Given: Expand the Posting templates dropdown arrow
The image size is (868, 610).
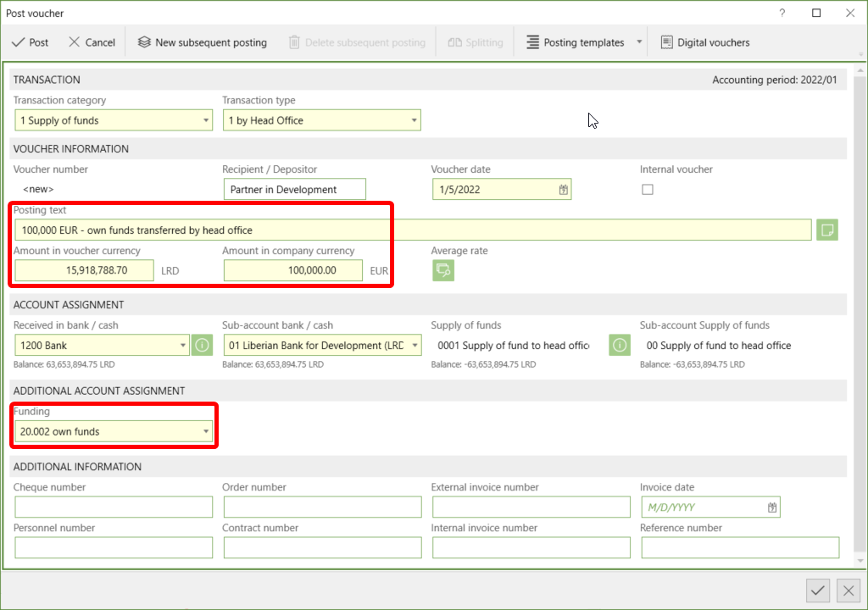Looking at the screenshot, I should click(x=639, y=42).
